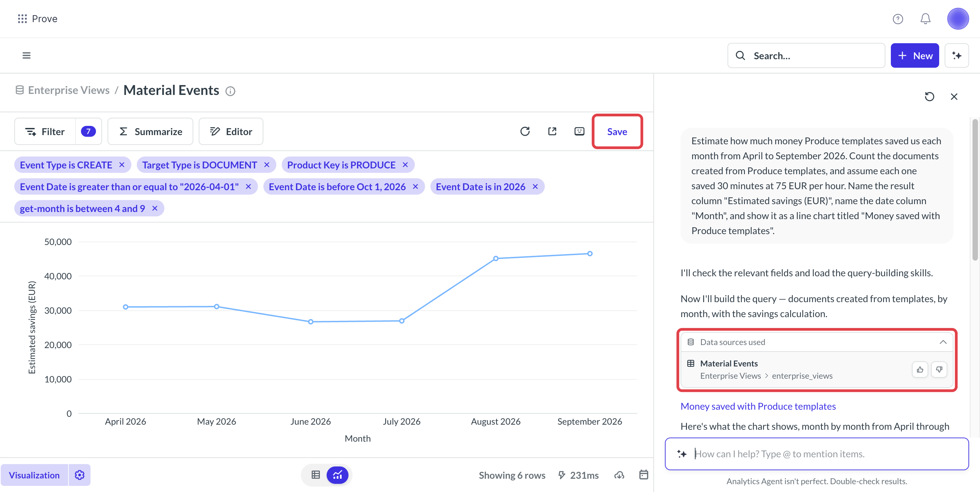Go to Enterprise Views breadcrumb

(x=68, y=90)
